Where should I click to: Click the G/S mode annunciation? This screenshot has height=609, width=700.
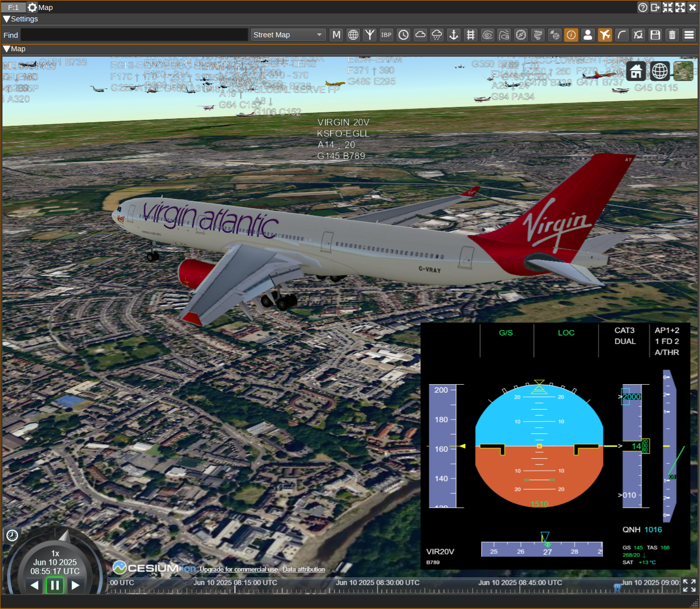(x=506, y=333)
